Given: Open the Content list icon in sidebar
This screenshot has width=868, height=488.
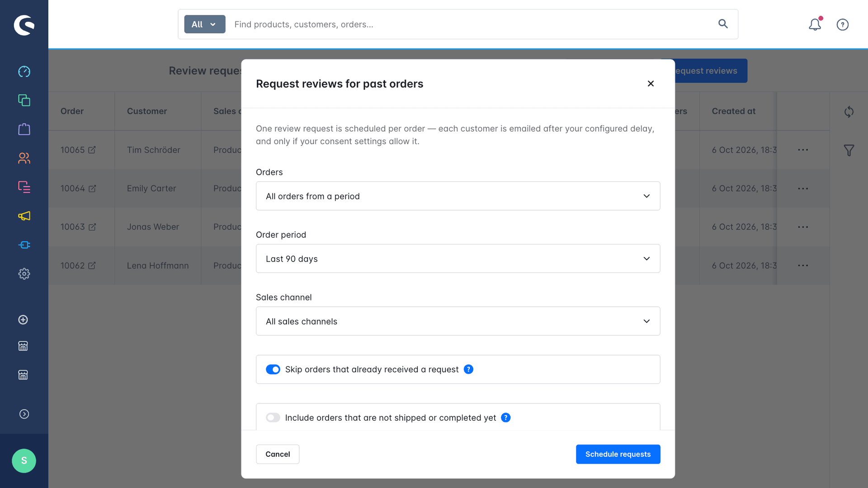Looking at the screenshot, I should (24, 187).
